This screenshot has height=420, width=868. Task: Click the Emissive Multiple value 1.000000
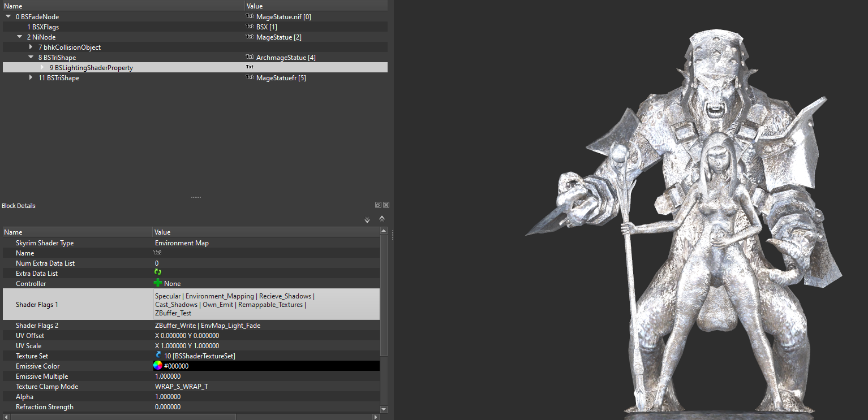point(167,376)
